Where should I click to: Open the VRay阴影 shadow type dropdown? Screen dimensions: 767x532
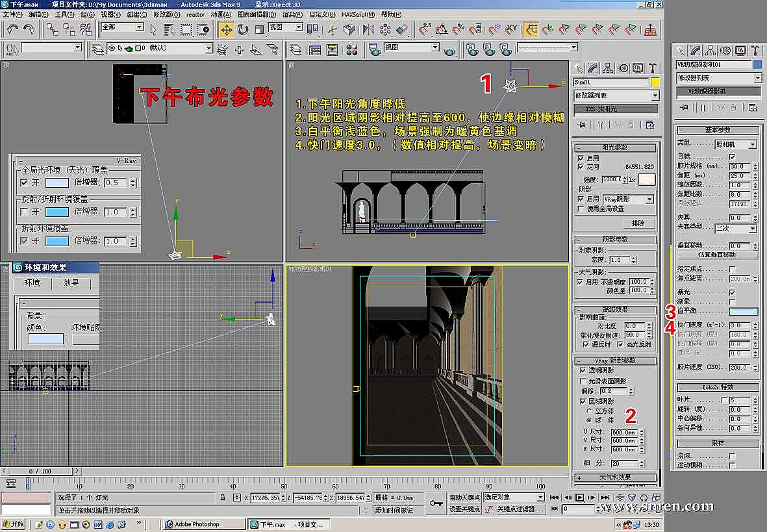coord(628,199)
